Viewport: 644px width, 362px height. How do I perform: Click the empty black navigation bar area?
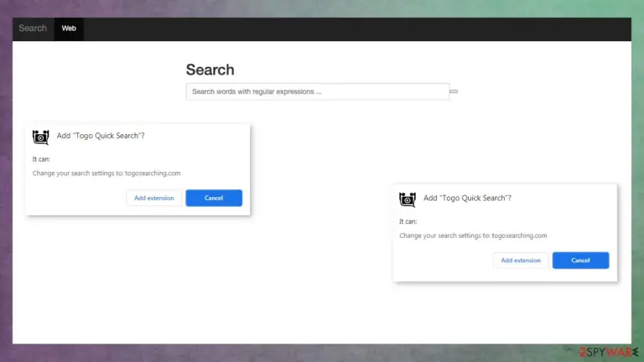coord(357,28)
